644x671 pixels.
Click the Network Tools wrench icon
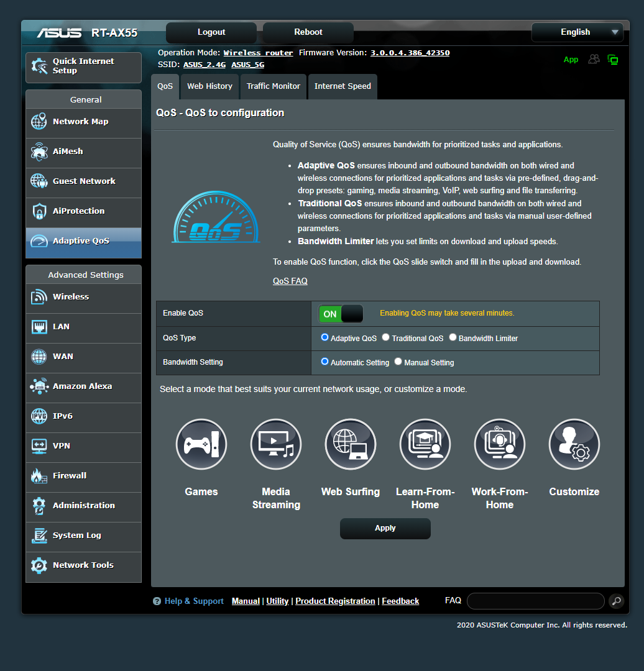pyautogui.click(x=39, y=565)
